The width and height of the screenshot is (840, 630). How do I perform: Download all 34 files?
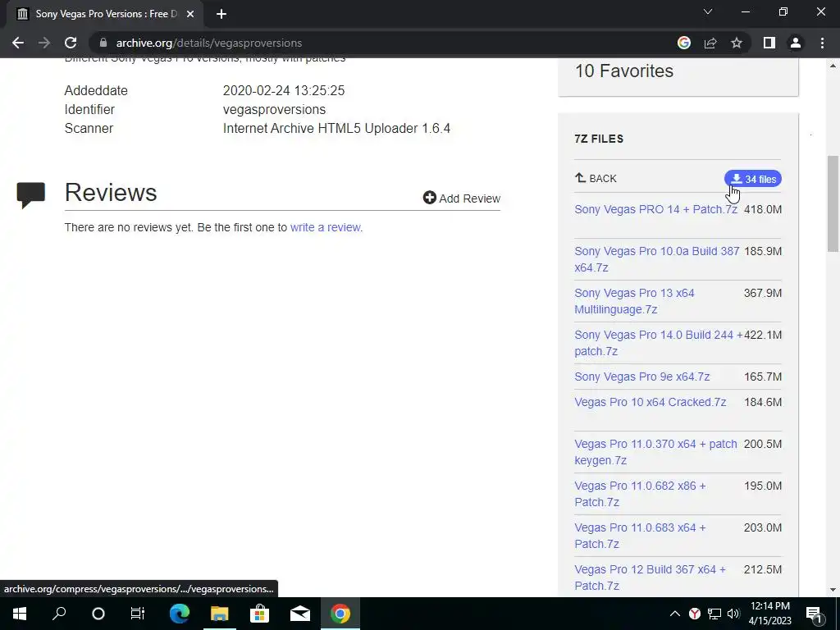[x=753, y=179]
